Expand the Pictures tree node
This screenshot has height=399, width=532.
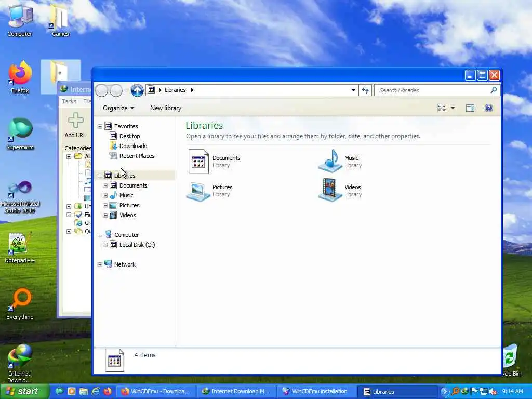point(105,205)
